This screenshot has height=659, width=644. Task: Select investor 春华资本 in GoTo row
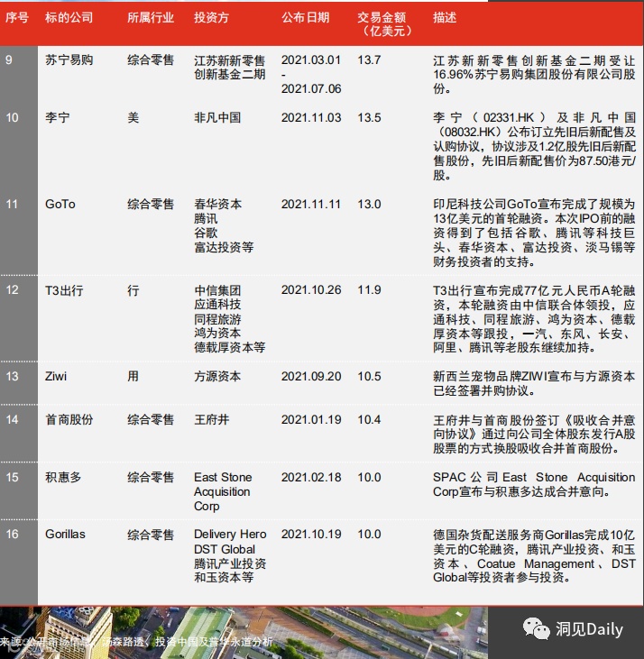pyautogui.click(x=217, y=205)
